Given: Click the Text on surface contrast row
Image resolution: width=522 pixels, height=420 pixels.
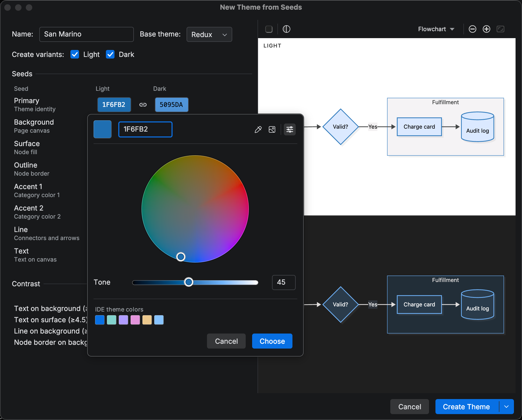Looking at the screenshot, I should (x=51, y=320).
